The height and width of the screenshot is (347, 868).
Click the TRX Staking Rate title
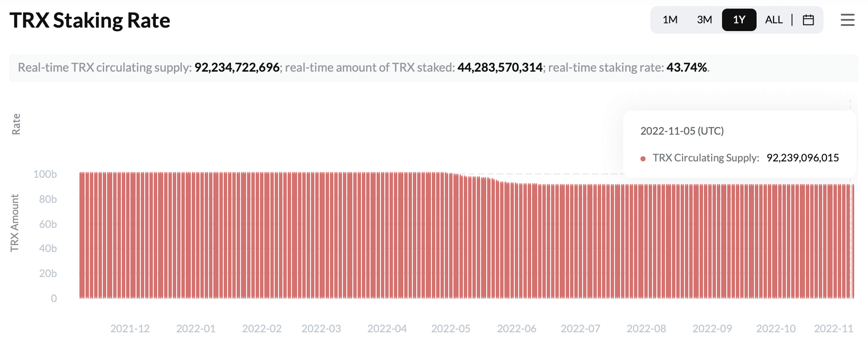(90, 20)
